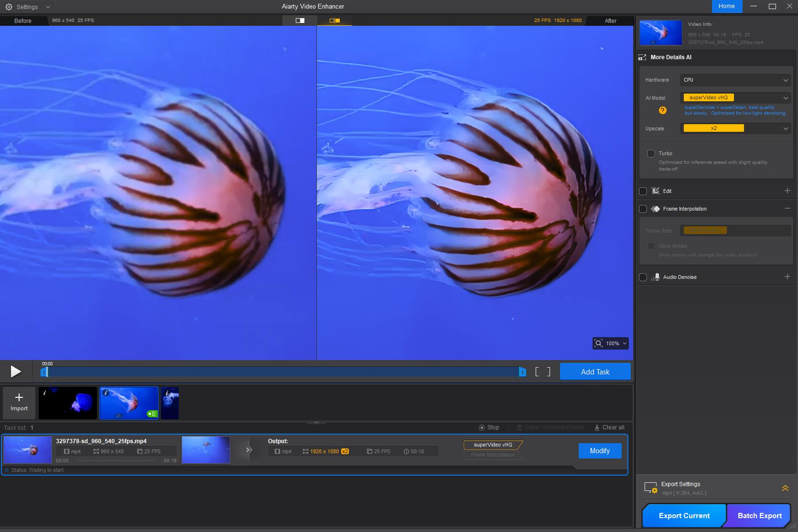
Task: Expand Export Settings with double-chevron icon
Action: coord(785,488)
